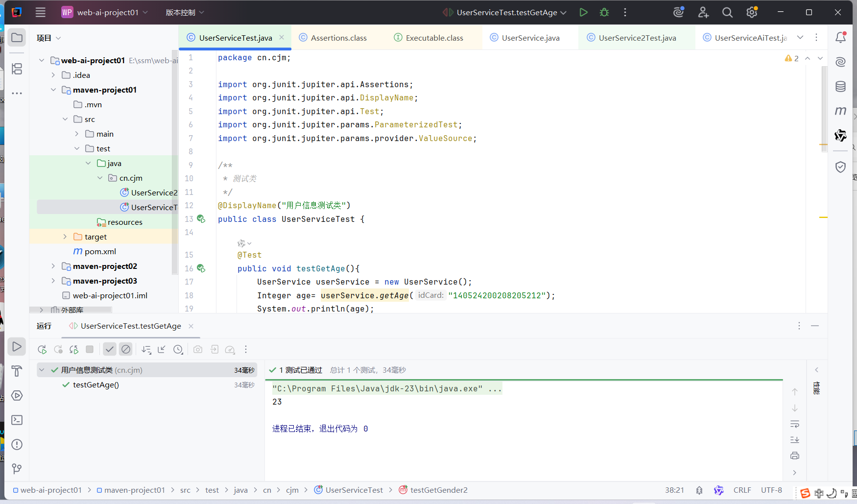Screen dimensions: 857x504
Task: Rerun the test in Run panel
Action: [x=42, y=349]
